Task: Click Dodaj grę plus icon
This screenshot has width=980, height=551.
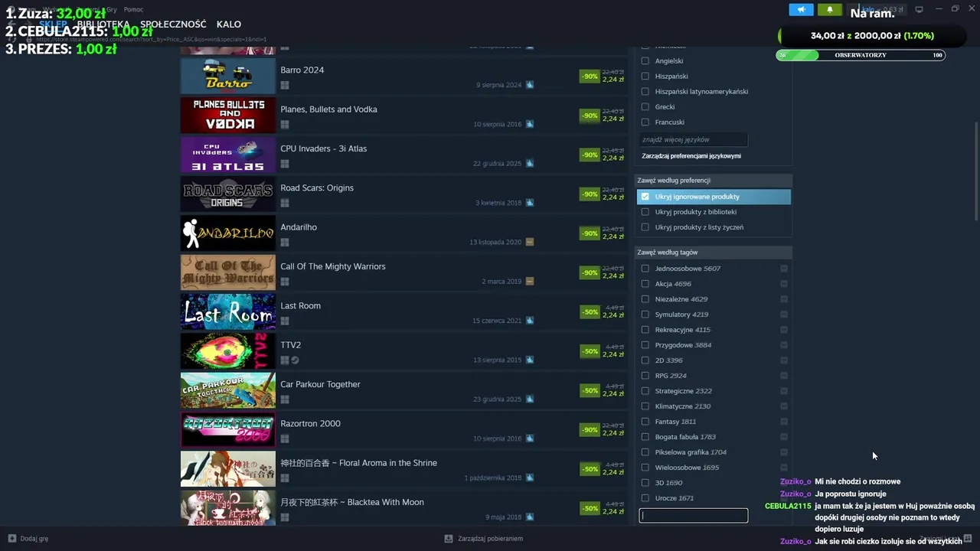Action: pyautogui.click(x=11, y=538)
